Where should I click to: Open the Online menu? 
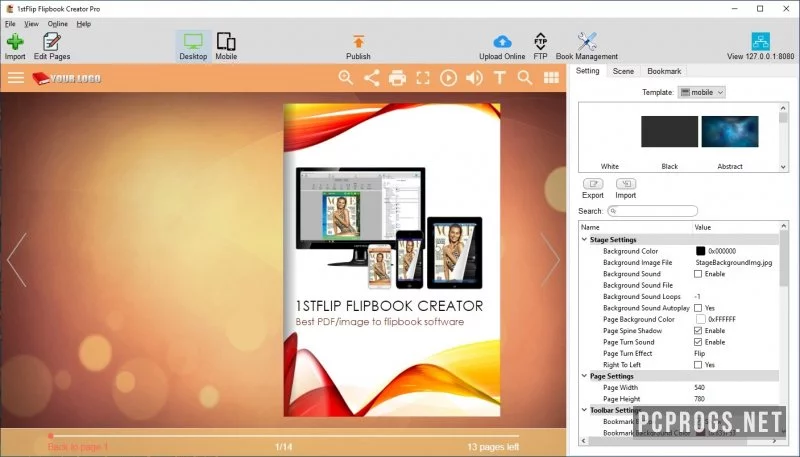tap(58, 23)
